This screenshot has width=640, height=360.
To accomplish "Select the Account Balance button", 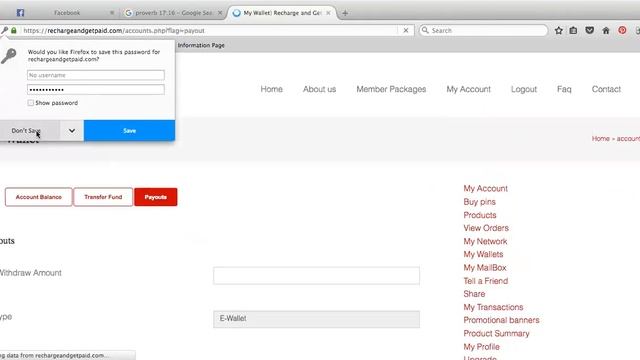I will [x=38, y=197].
